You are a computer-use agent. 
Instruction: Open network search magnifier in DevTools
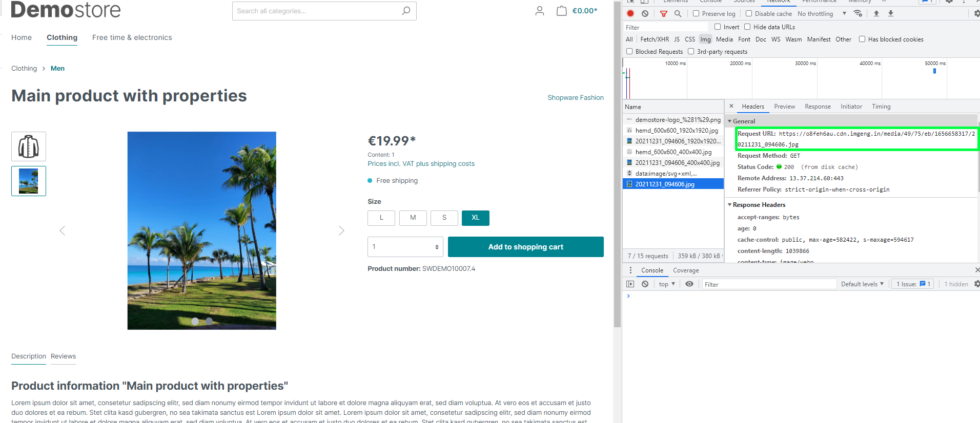pos(678,14)
